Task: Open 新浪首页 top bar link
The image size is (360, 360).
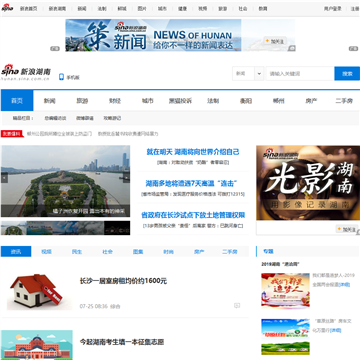Action: [x=28, y=9]
